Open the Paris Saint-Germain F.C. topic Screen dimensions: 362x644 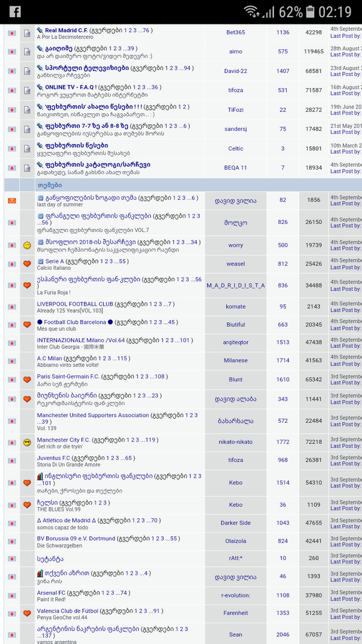coord(68,376)
